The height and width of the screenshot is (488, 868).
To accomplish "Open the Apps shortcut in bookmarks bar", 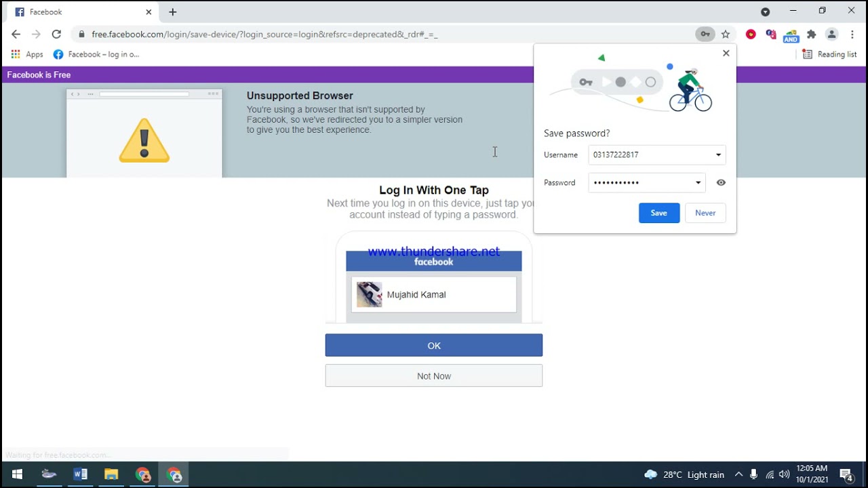I will [27, 54].
